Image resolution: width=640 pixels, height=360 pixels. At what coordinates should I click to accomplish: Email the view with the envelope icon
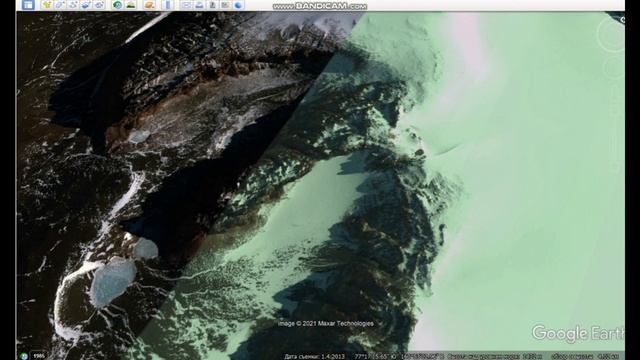[x=186, y=5]
